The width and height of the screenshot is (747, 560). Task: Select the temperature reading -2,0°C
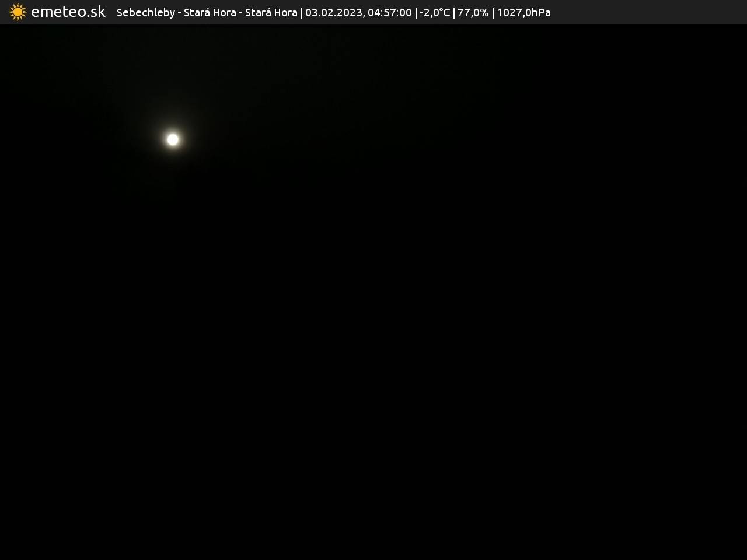click(435, 13)
